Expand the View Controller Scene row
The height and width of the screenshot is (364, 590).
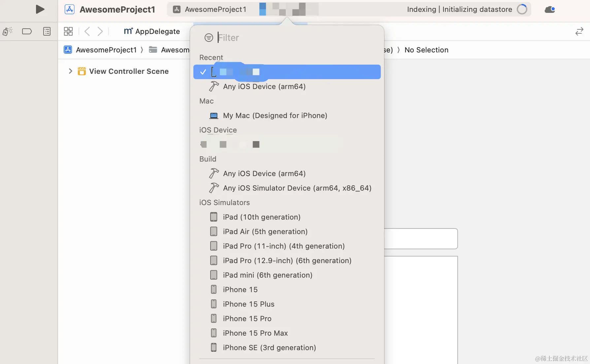[x=70, y=71]
